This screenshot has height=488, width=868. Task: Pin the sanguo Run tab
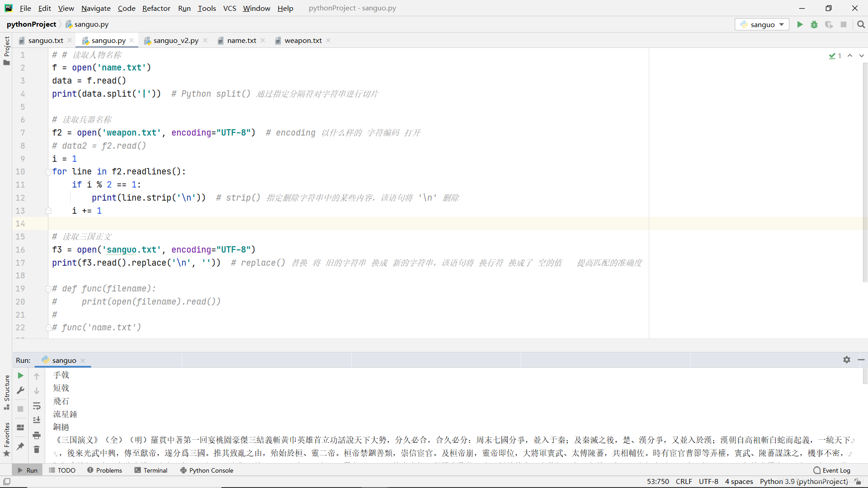[x=20, y=446]
